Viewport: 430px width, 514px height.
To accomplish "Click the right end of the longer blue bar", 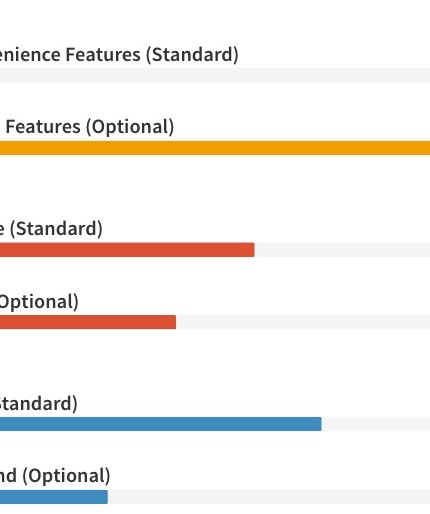I will (319, 424).
